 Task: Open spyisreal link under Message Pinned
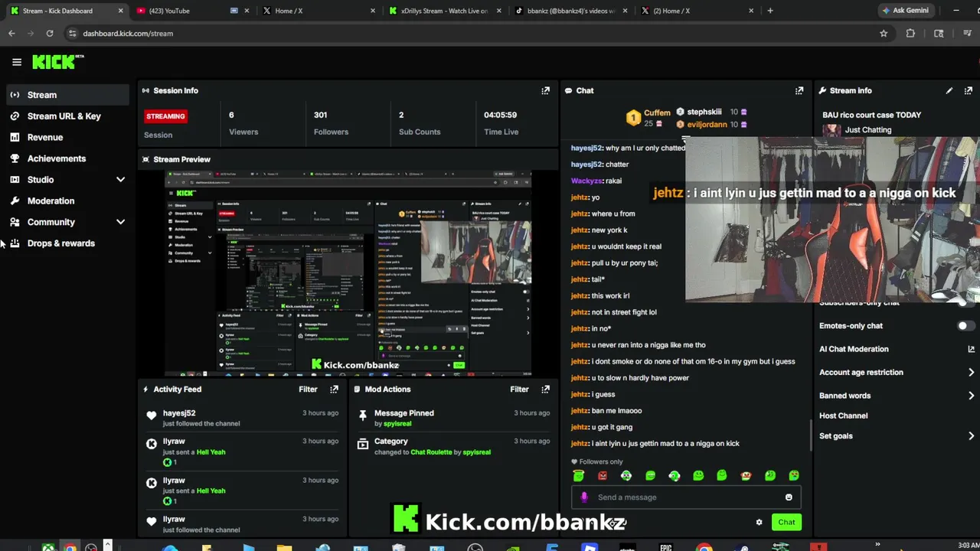tap(397, 423)
